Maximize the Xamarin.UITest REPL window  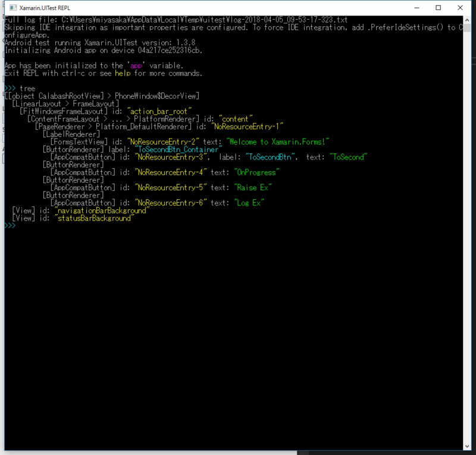[x=438, y=8]
